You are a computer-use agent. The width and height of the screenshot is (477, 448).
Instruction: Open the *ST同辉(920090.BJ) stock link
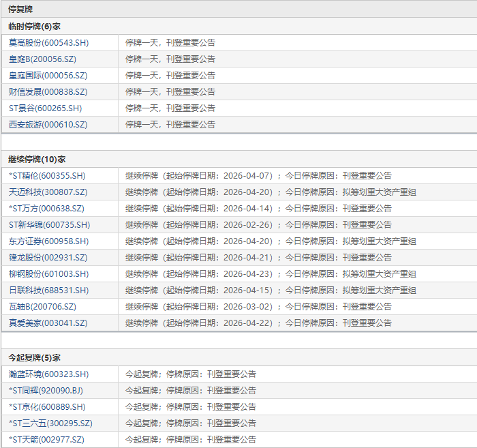46,391
